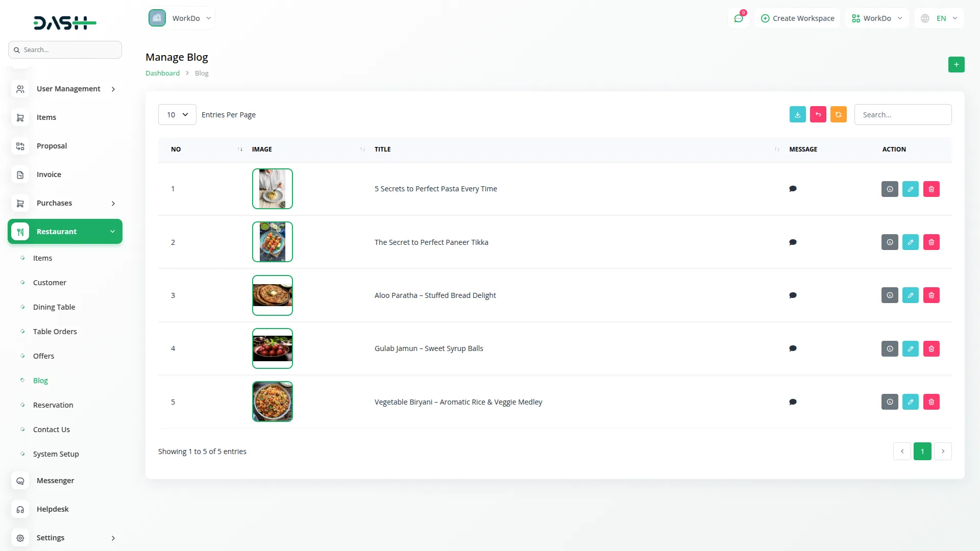980x551 pixels.
Task: Switch to the Reservation section
Action: 53,405
